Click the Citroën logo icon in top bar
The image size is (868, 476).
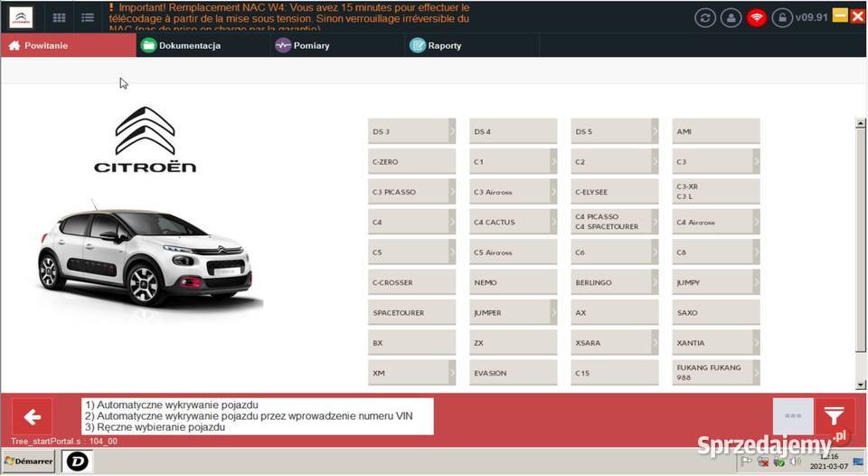pos(21,17)
